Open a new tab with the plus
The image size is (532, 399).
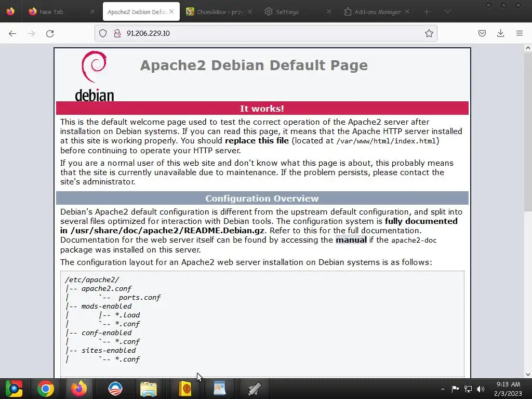pos(427,12)
